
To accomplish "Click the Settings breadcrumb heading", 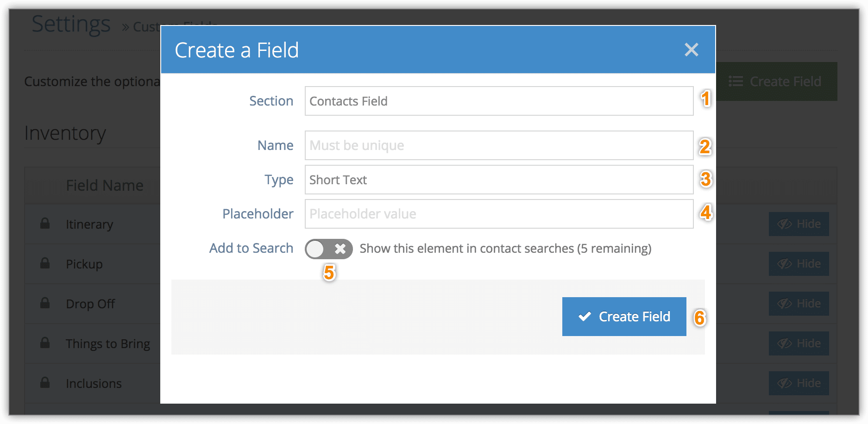I will pyautogui.click(x=71, y=24).
